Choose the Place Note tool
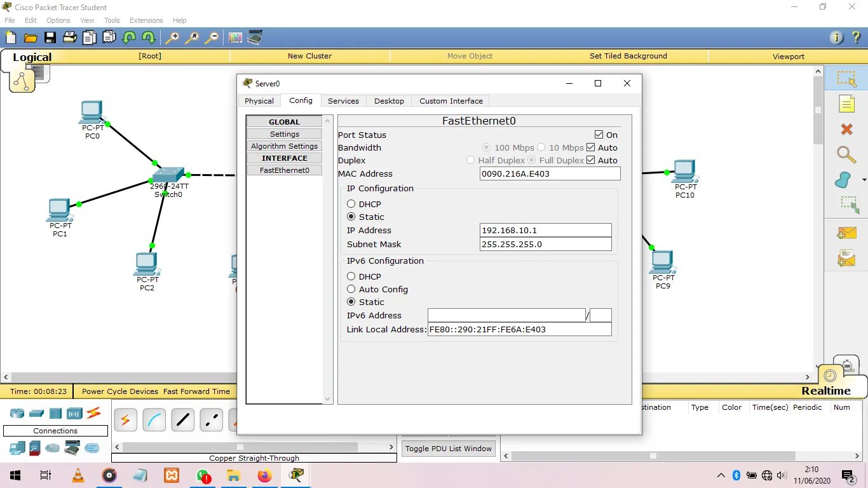Viewport: 868px width, 488px height. click(x=846, y=104)
